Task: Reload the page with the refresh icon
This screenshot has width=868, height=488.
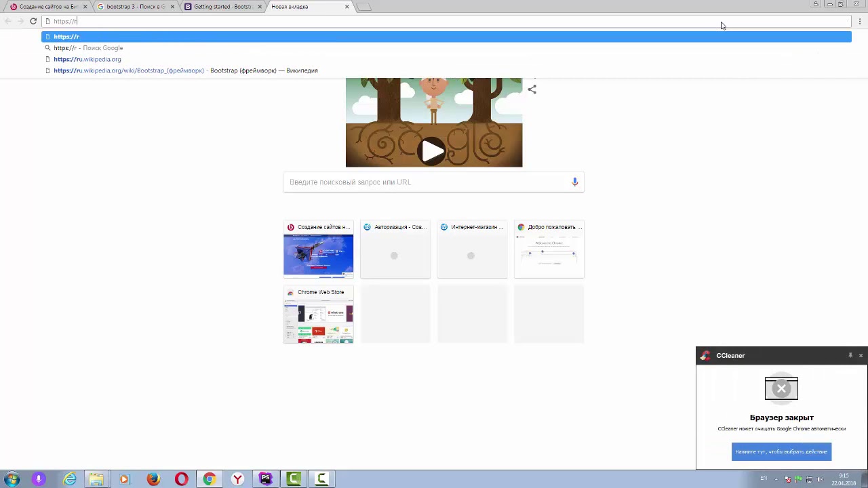Action: [x=33, y=21]
